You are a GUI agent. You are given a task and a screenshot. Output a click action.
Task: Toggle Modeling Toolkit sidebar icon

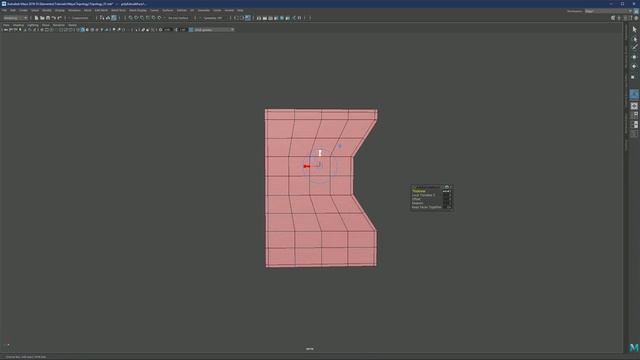(613, 18)
